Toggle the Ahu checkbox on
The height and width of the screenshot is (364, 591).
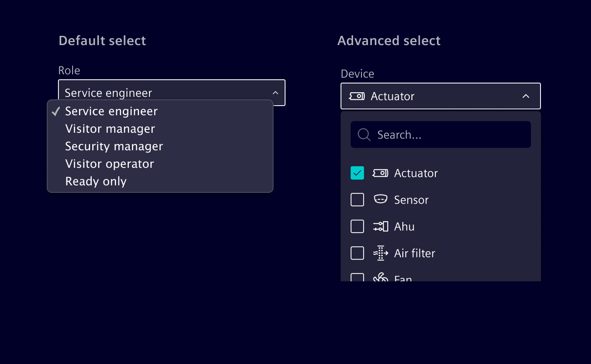pos(357,226)
